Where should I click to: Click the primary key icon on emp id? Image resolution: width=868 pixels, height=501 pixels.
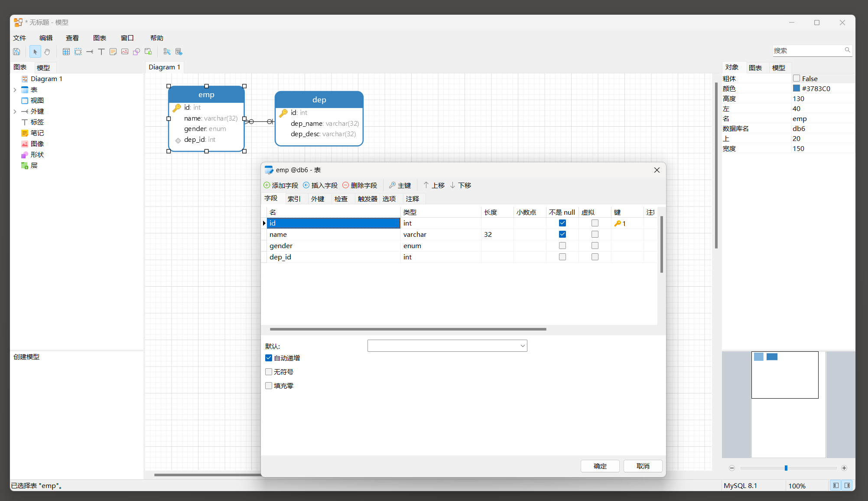pyautogui.click(x=177, y=108)
